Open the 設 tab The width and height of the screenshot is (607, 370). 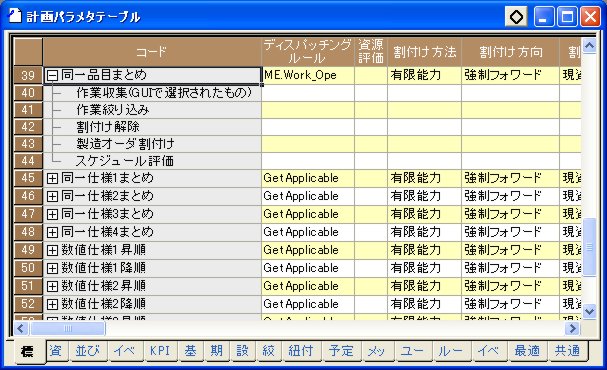click(x=242, y=351)
